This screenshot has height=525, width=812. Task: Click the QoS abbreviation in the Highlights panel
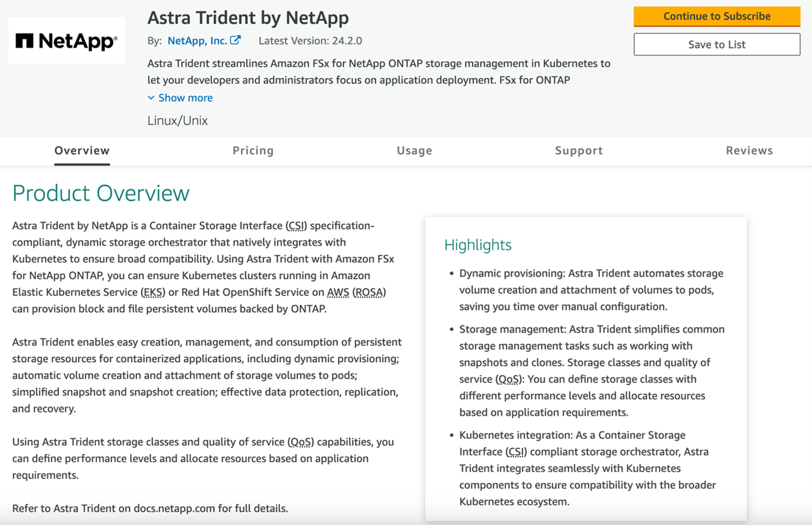508,379
